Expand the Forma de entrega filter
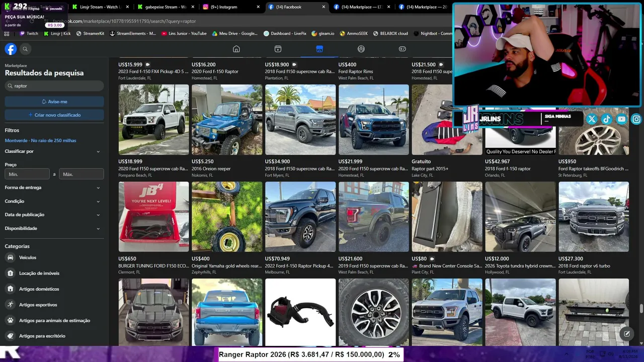 pyautogui.click(x=52, y=188)
